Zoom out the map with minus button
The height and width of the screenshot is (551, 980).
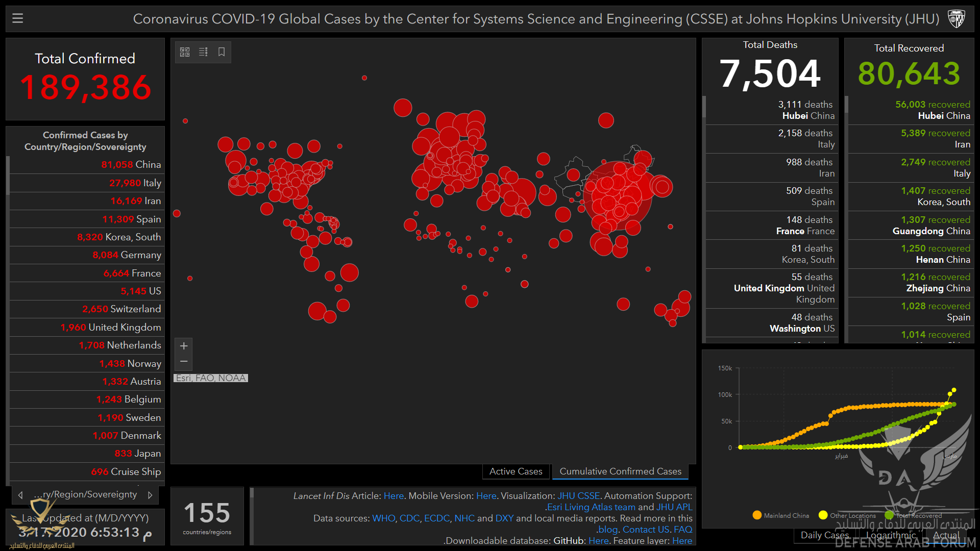184,362
